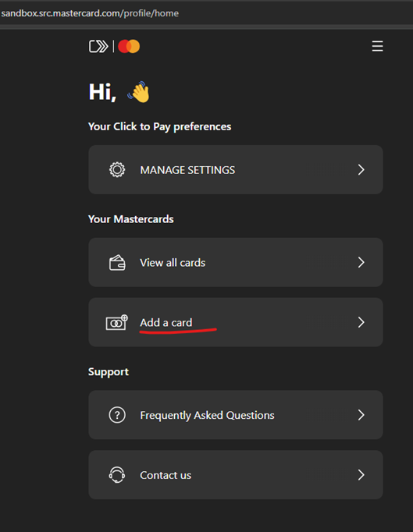Viewport: 413px width, 532px height.
Task: Click the waving hand emoji
Action: 138,92
